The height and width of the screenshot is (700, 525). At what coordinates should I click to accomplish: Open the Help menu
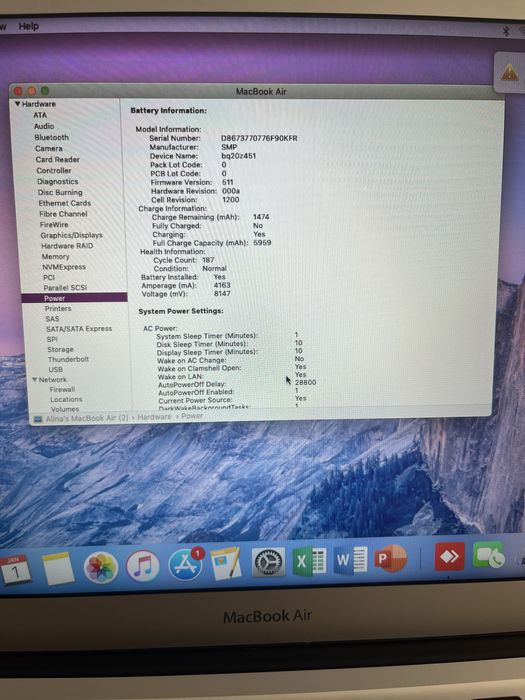[x=29, y=26]
